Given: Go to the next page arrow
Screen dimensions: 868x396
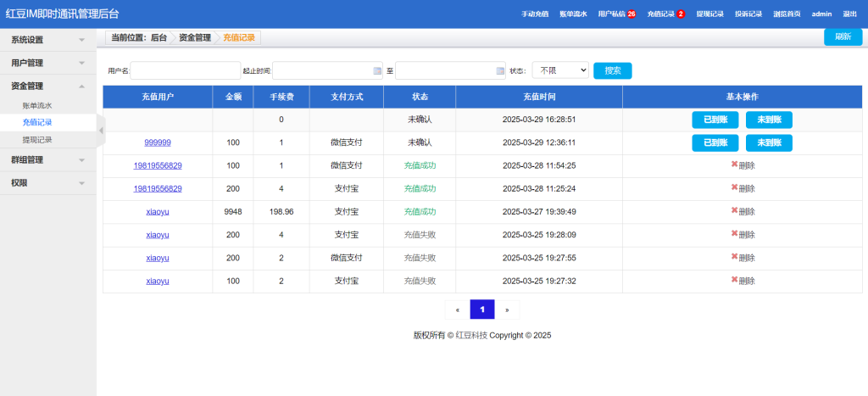Looking at the screenshot, I should click(x=507, y=310).
